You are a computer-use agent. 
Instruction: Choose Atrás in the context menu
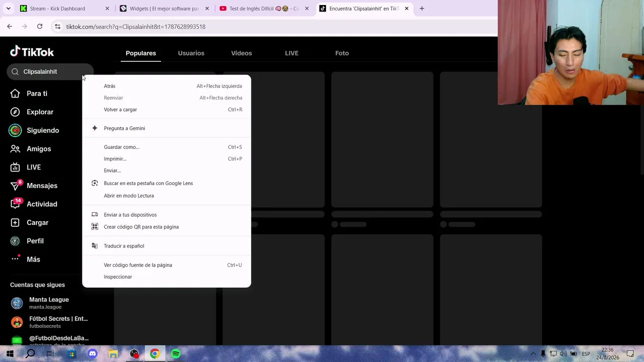click(x=167, y=86)
